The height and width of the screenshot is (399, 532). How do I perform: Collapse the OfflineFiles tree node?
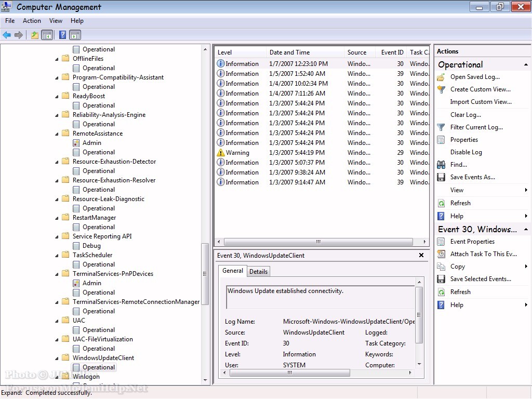(57, 59)
